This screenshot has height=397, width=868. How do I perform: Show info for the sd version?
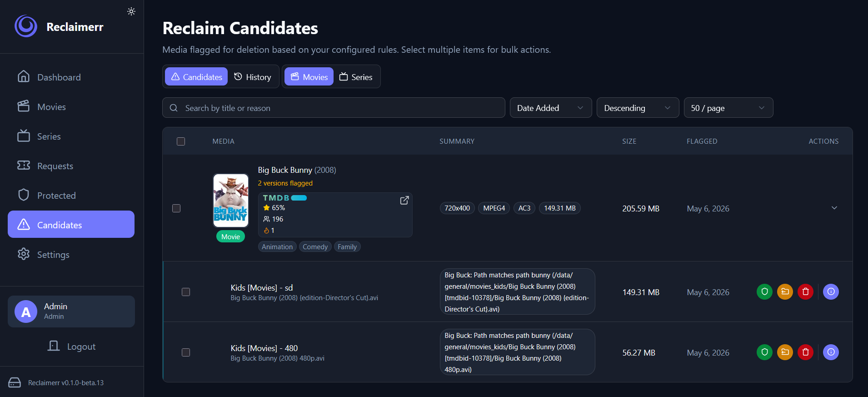(x=831, y=291)
